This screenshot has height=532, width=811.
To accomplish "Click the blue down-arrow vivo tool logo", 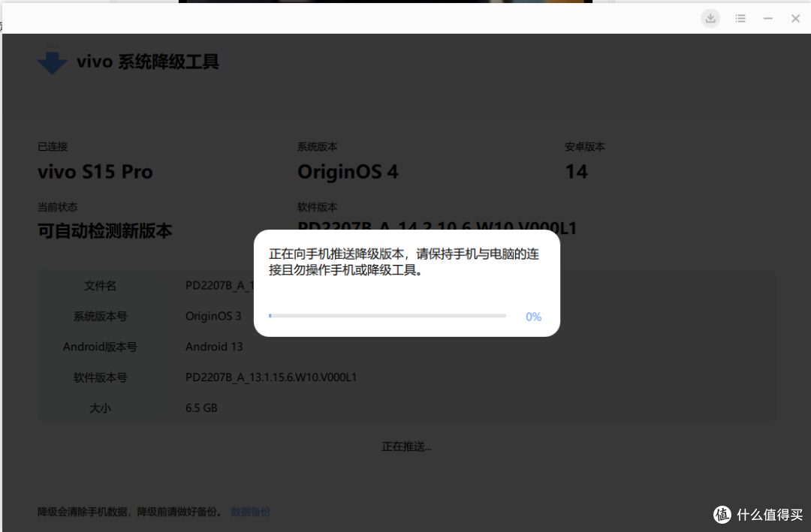I will tap(53, 61).
